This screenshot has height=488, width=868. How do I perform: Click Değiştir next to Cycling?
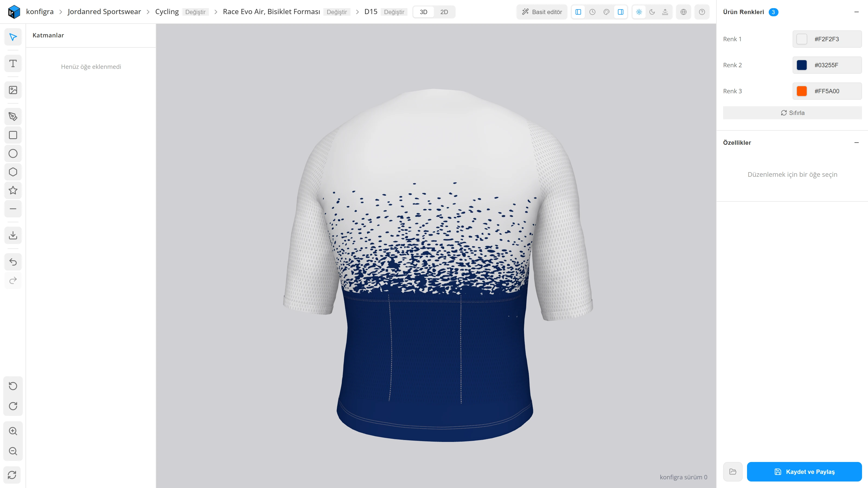coord(195,12)
